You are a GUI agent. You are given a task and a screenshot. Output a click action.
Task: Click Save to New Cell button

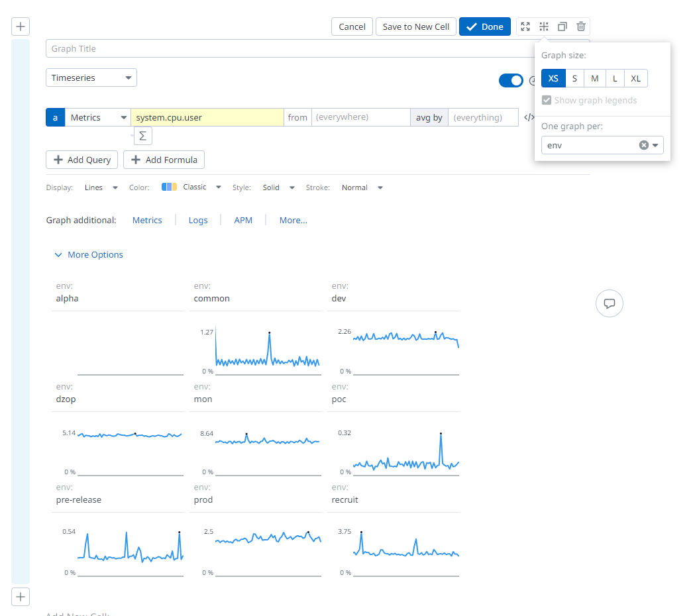(416, 26)
